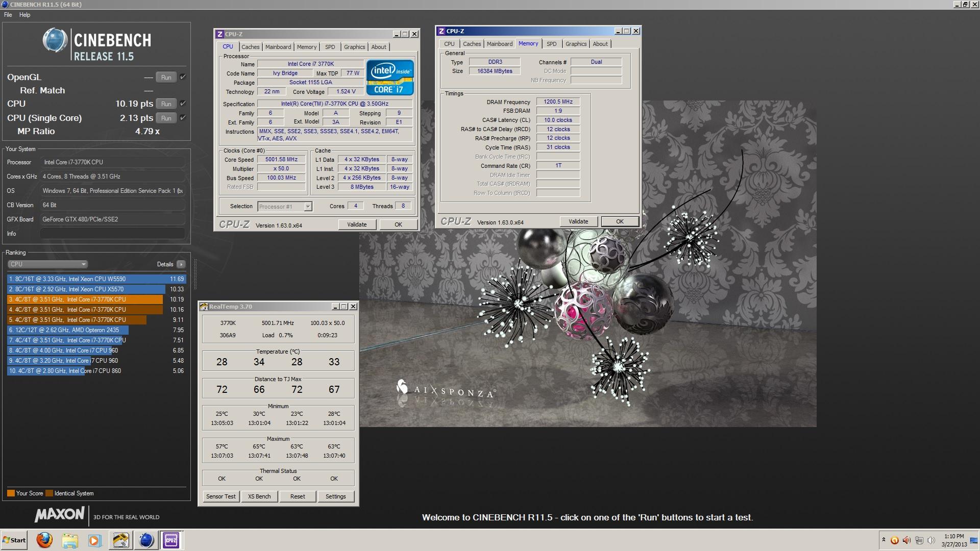
Task: Switch to RealTemp taskbar icon
Action: tap(120, 540)
